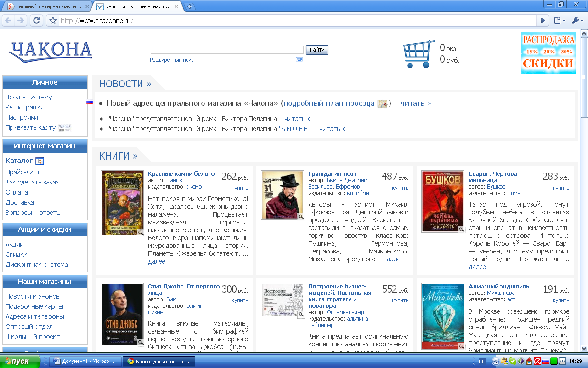Viewport: 588px width, 368px height.
Task: Reload the page with the refresh icon
Action: (x=37, y=21)
